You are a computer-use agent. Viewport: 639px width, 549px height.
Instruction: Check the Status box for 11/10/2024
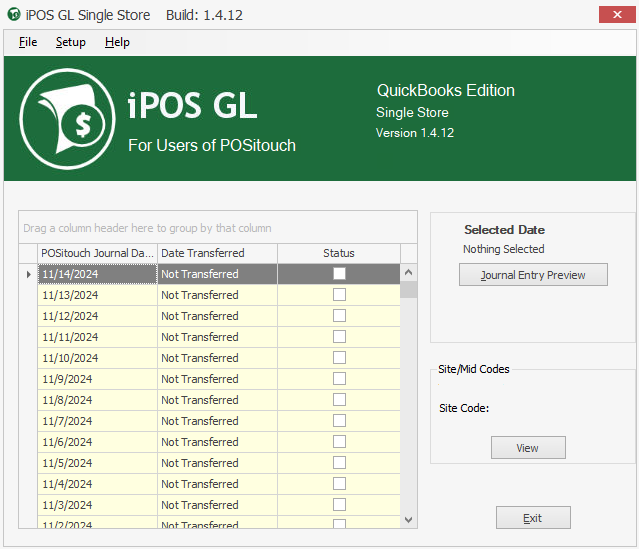[339, 357]
